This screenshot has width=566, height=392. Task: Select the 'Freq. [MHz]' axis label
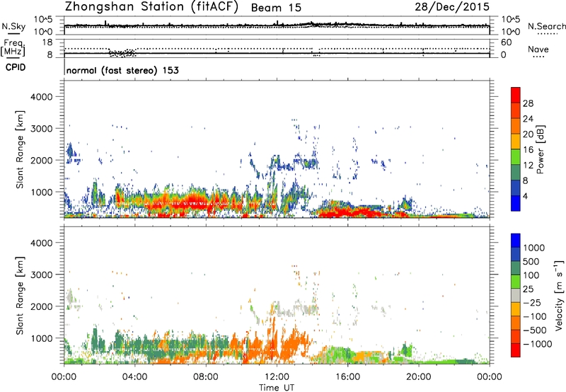[13, 47]
